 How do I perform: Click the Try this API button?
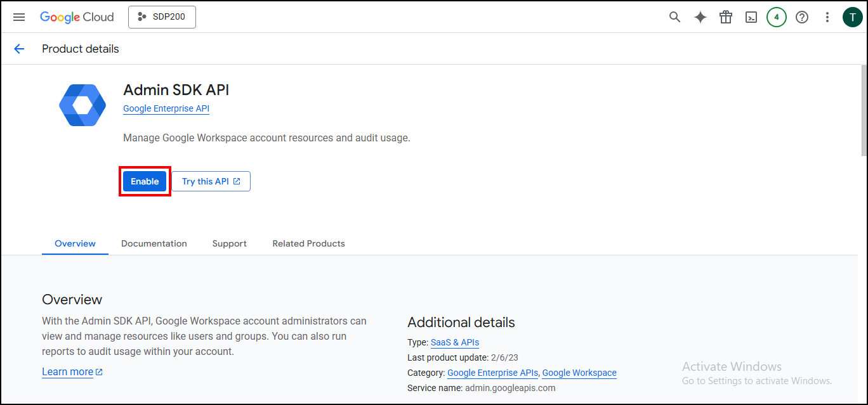point(211,181)
